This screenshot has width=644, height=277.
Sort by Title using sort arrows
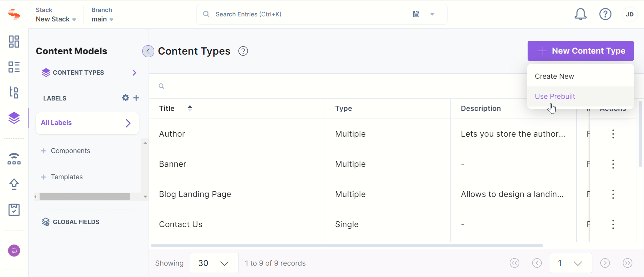tap(190, 108)
